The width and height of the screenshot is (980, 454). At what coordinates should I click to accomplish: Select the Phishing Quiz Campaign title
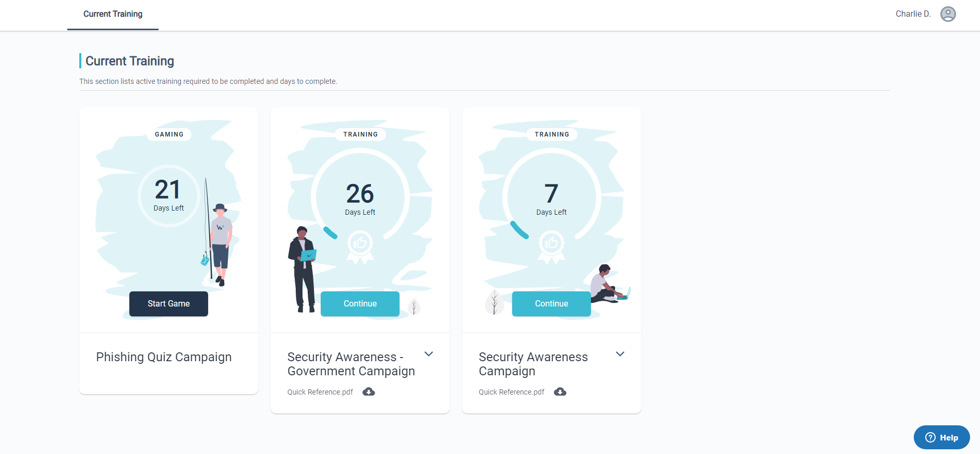(164, 357)
